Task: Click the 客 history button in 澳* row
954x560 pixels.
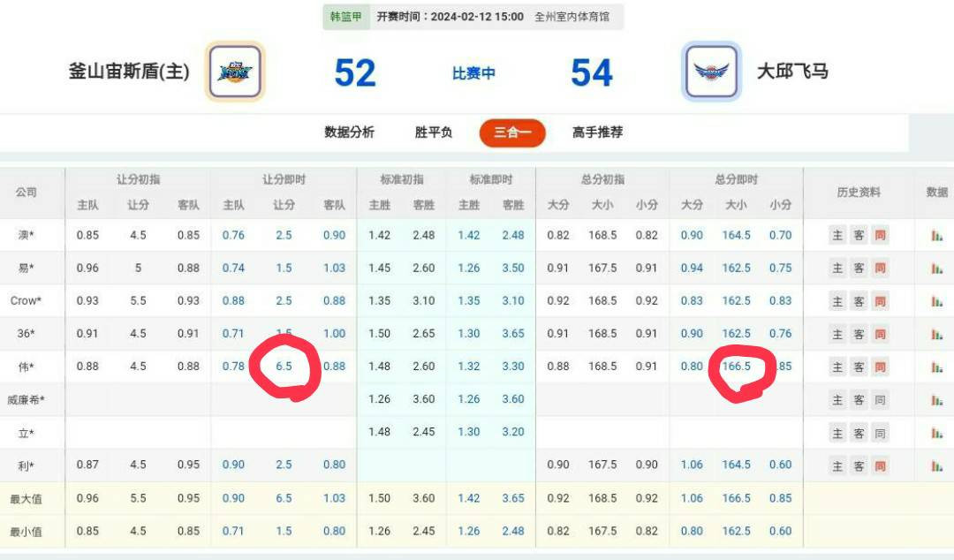Action: [859, 235]
